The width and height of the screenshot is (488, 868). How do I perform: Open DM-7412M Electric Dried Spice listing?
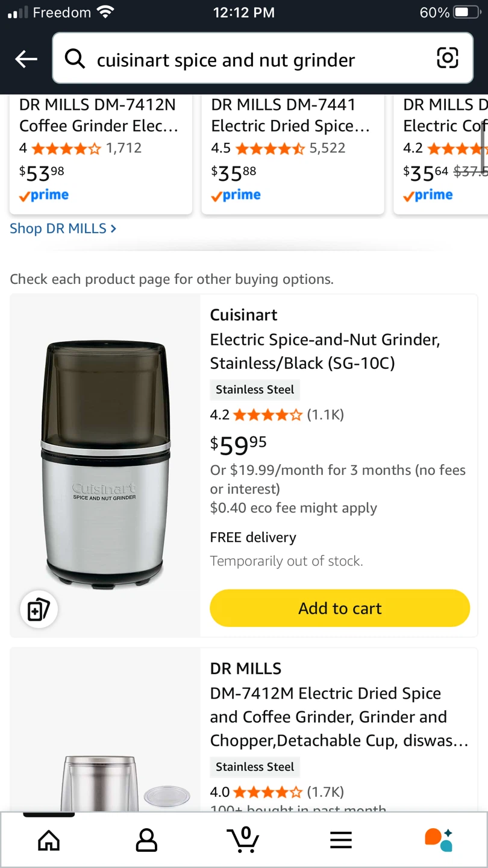click(339, 717)
